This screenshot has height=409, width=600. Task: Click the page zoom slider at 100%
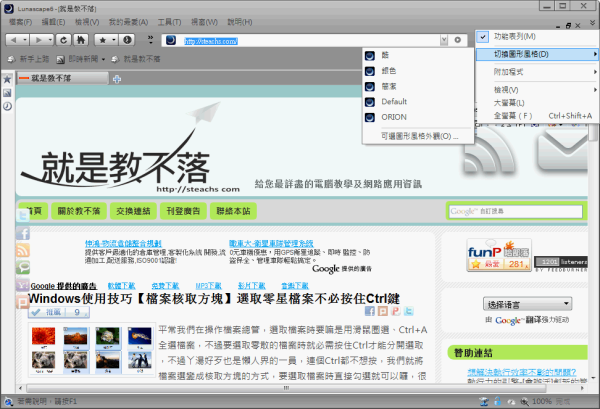[540, 400]
